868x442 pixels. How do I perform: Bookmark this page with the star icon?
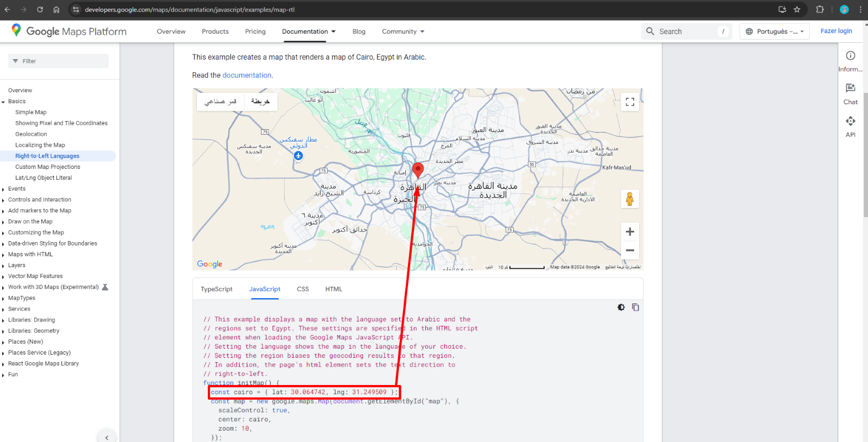tap(797, 9)
